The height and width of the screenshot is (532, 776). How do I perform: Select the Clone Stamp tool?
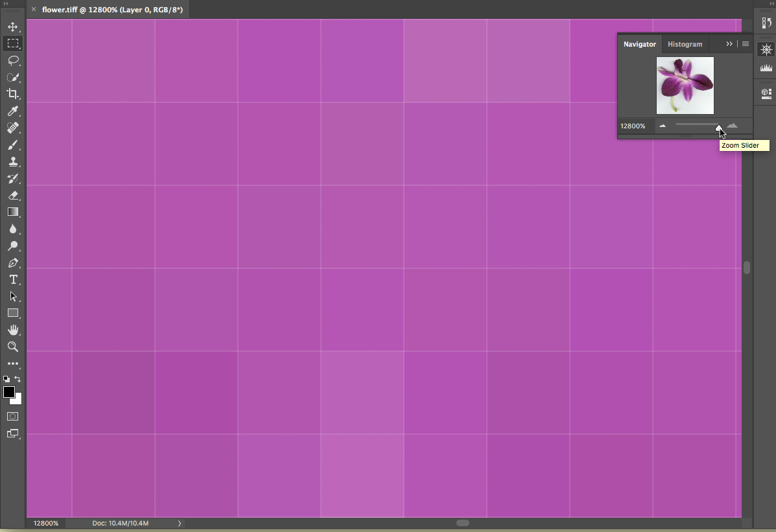click(x=12, y=162)
